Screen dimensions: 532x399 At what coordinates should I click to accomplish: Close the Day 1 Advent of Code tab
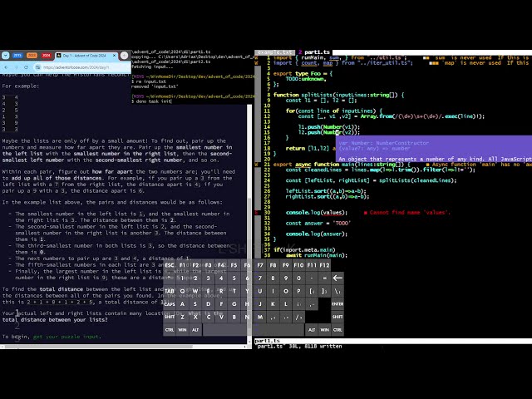[114, 56]
